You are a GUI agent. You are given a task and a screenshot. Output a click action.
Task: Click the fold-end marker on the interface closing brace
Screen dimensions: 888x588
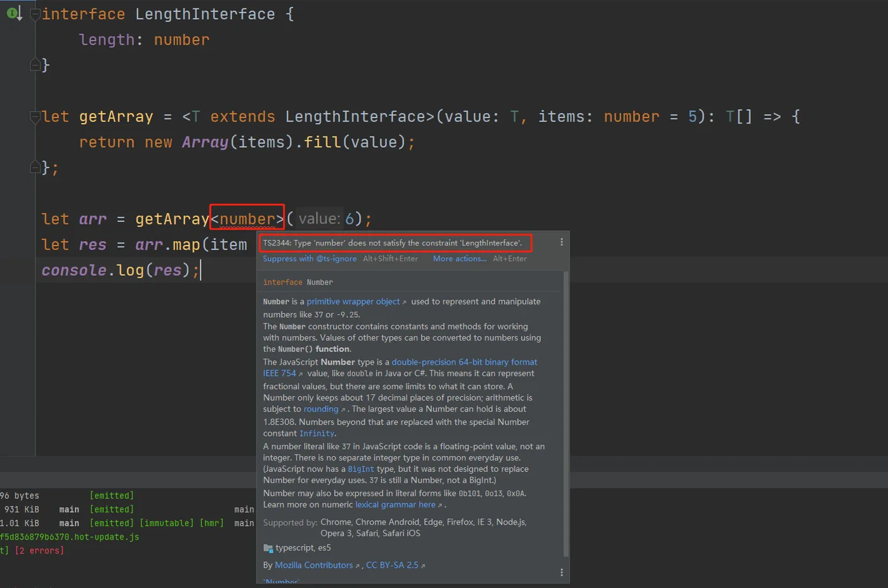click(36, 65)
